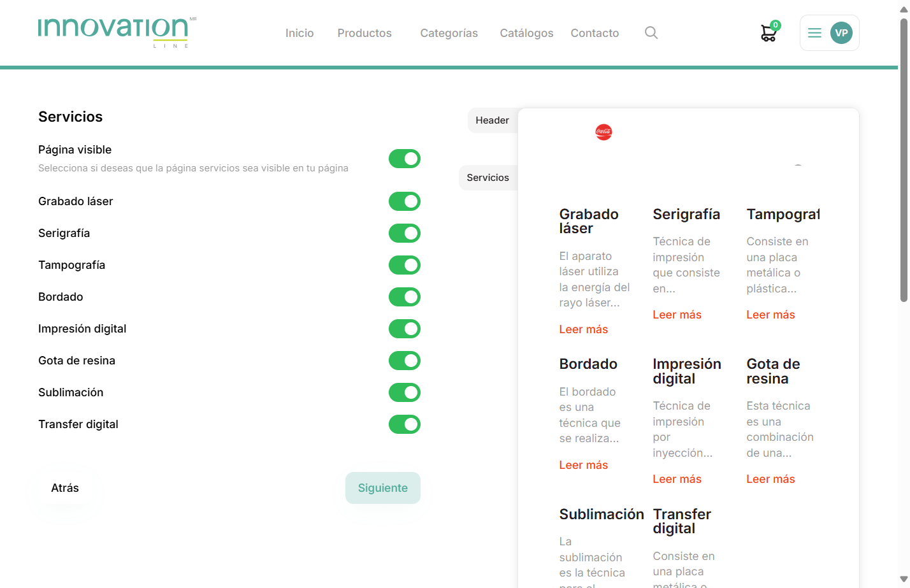Viewport: 910px width, 588px height.
Task: Open Categorías menu
Action: (449, 33)
